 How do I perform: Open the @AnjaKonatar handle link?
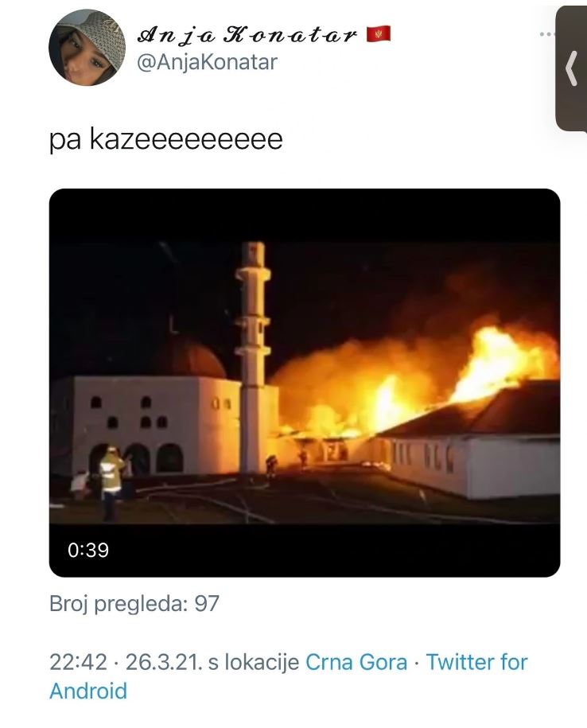tap(207, 62)
